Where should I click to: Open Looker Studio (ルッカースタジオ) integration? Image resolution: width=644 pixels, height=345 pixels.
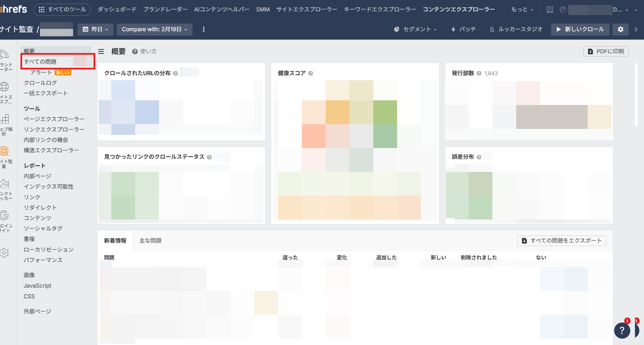(x=516, y=29)
